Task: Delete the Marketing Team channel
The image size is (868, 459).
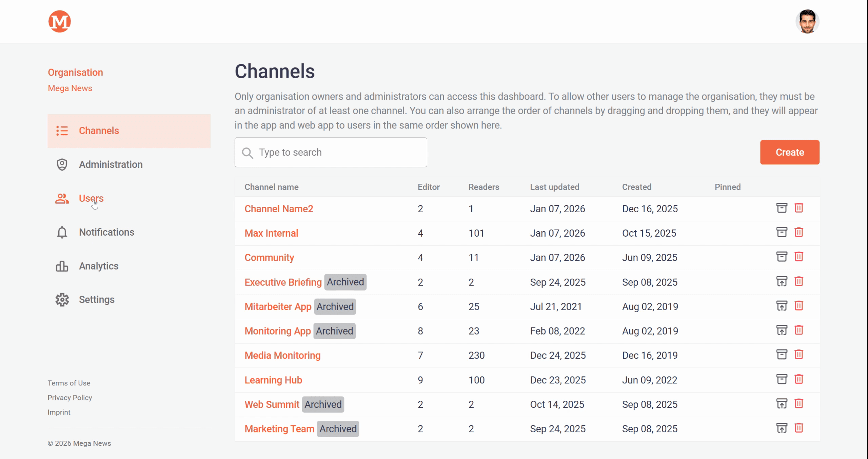Action: click(798, 428)
